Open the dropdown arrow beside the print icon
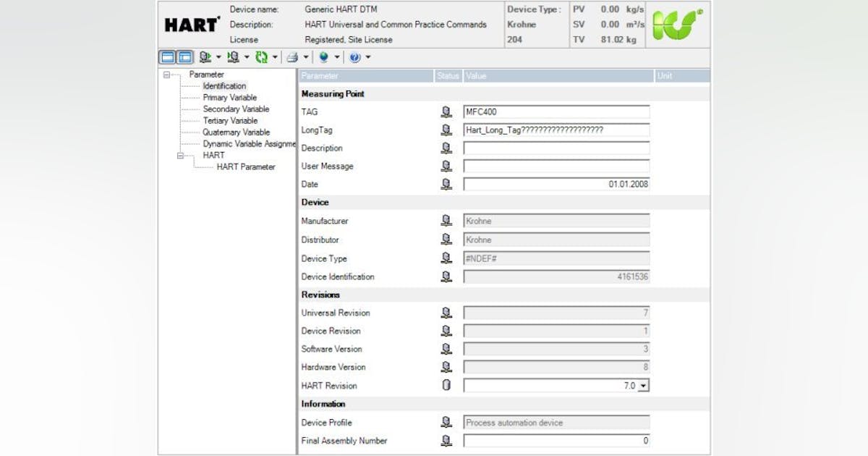Screen dimensions: 868x456 pos(305,57)
